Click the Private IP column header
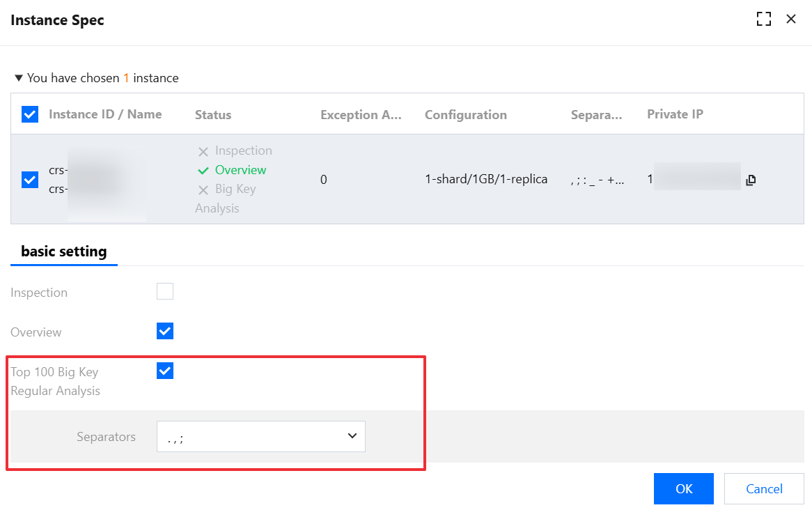This screenshot has height=526, width=812. point(675,114)
